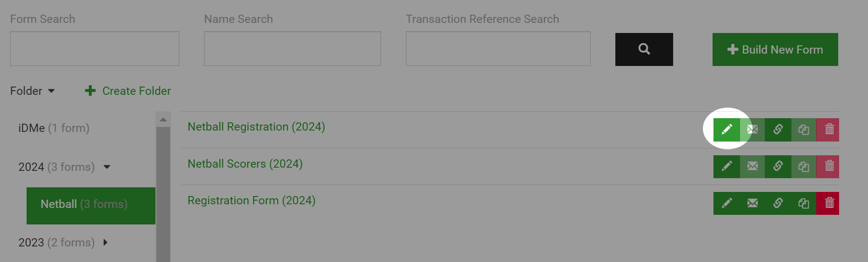This screenshot has width=868, height=262.
Task: Focus the Transaction Reference Search field
Action: point(498,49)
